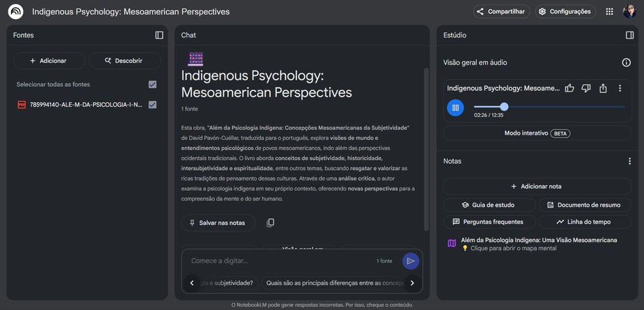Generate Documento de resumo

pos(585,205)
